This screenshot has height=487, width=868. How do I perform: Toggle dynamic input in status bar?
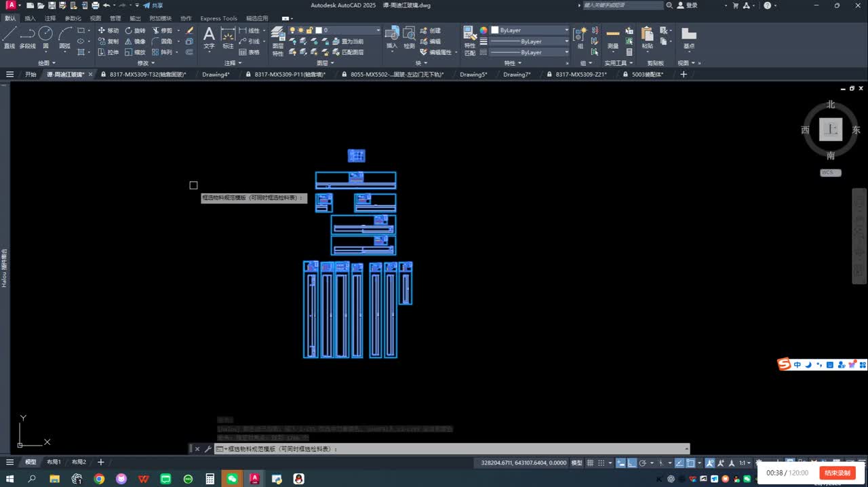(x=620, y=463)
